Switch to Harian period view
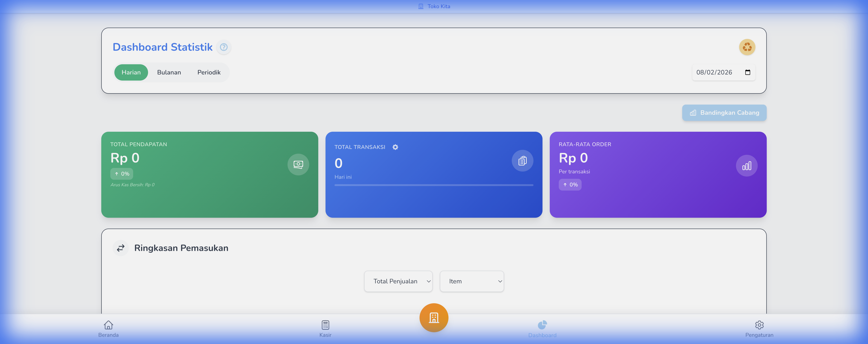Screen dimensions: 868x344 click(131, 72)
